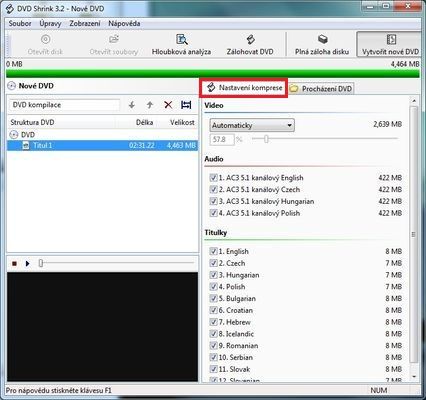
Task: Click the green DVD size usage bar
Action: [213, 73]
